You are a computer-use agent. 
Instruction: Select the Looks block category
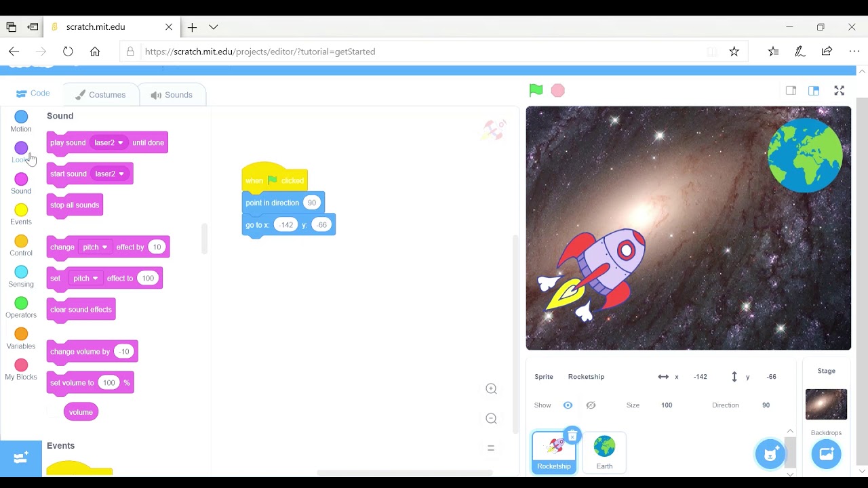coord(21,152)
